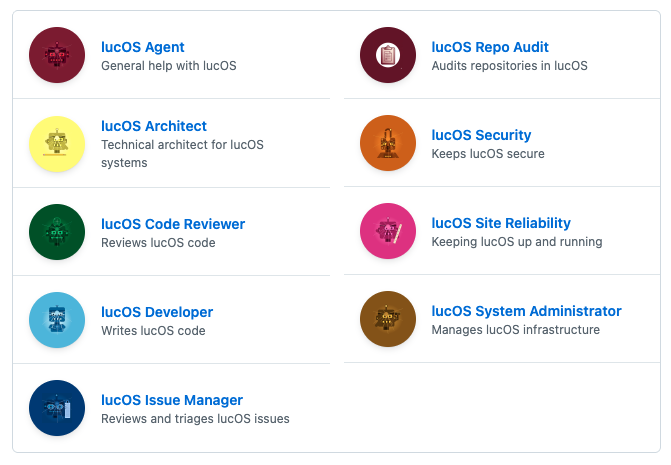Click 'Keeping lucOS up and running' text
This screenshot has width=671, height=465.
tap(517, 242)
